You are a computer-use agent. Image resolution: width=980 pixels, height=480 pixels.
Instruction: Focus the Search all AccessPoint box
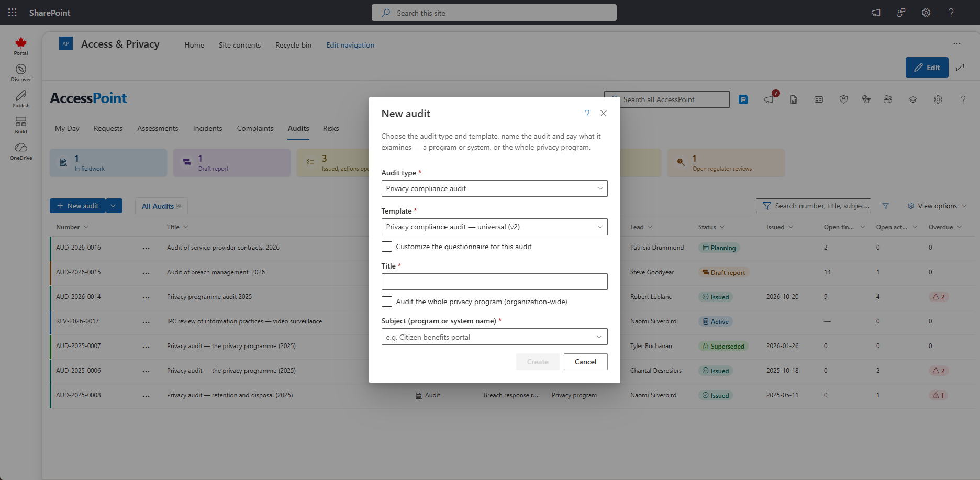[x=666, y=99]
